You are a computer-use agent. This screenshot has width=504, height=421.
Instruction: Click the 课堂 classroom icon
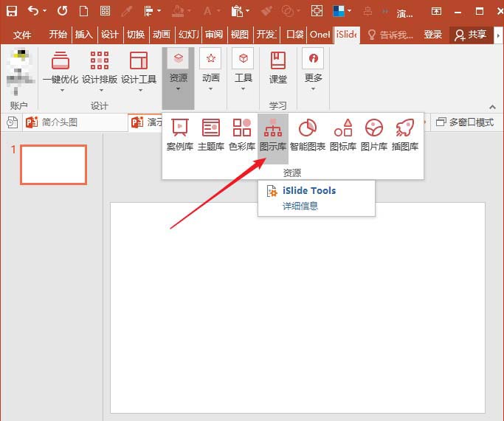pos(278,67)
